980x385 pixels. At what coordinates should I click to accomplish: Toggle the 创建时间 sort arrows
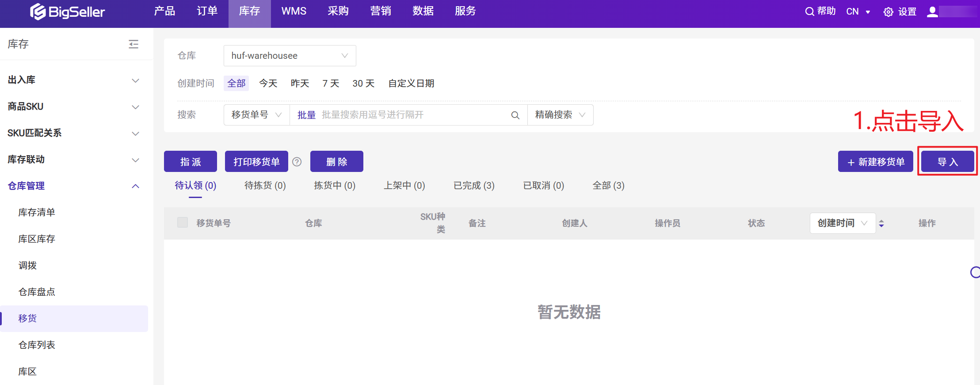coord(881,223)
